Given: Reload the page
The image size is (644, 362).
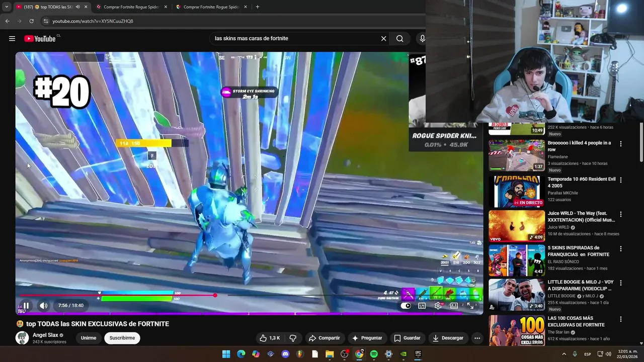Looking at the screenshot, I should 31,21.
